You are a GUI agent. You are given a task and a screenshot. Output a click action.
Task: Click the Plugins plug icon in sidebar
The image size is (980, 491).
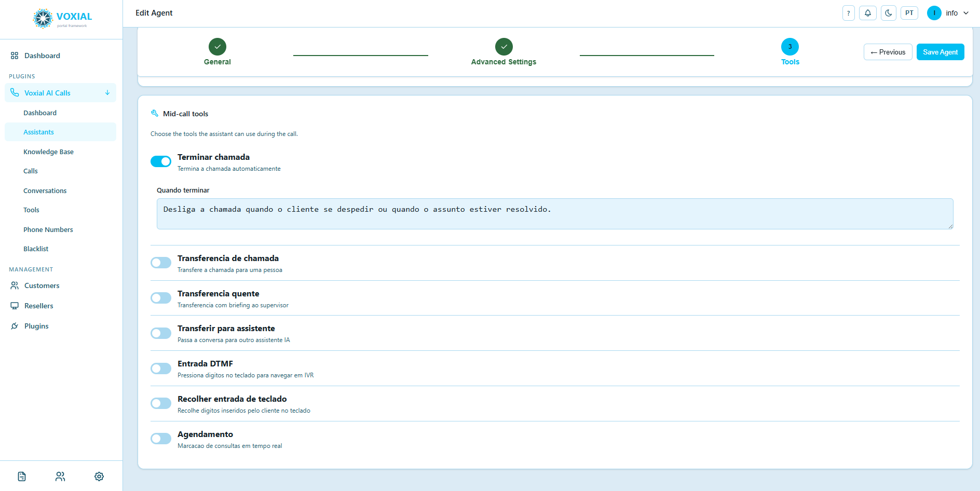(15, 326)
